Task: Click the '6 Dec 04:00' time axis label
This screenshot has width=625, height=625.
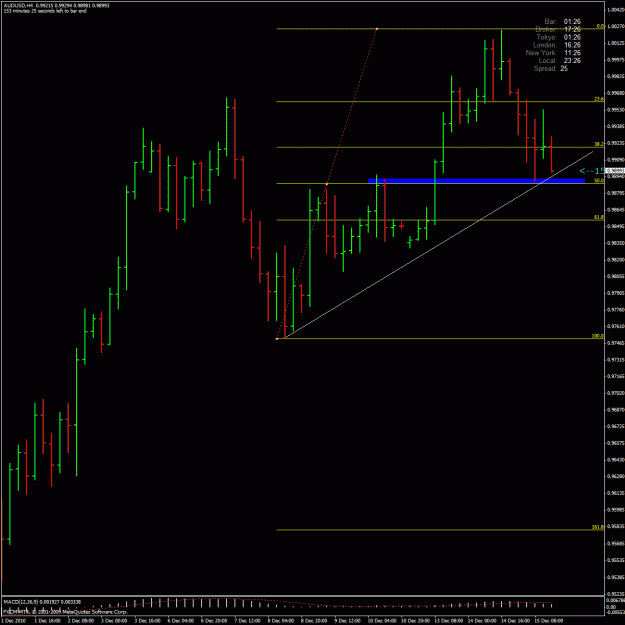Action: [181, 621]
